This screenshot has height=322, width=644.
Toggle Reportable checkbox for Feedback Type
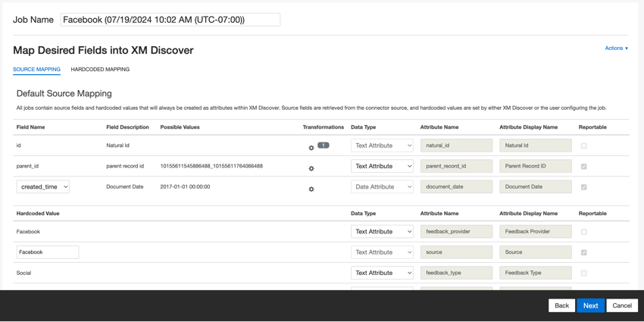point(583,273)
